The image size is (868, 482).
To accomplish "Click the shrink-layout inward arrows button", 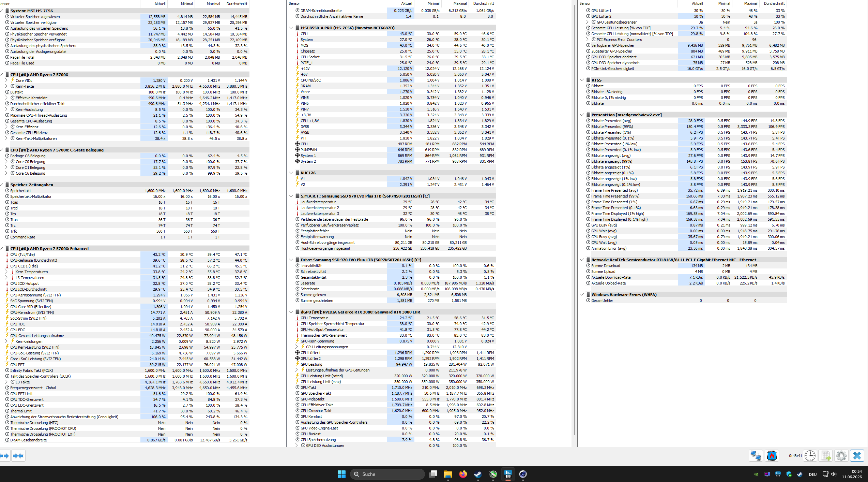I will pyautogui.click(x=18, y=456).
